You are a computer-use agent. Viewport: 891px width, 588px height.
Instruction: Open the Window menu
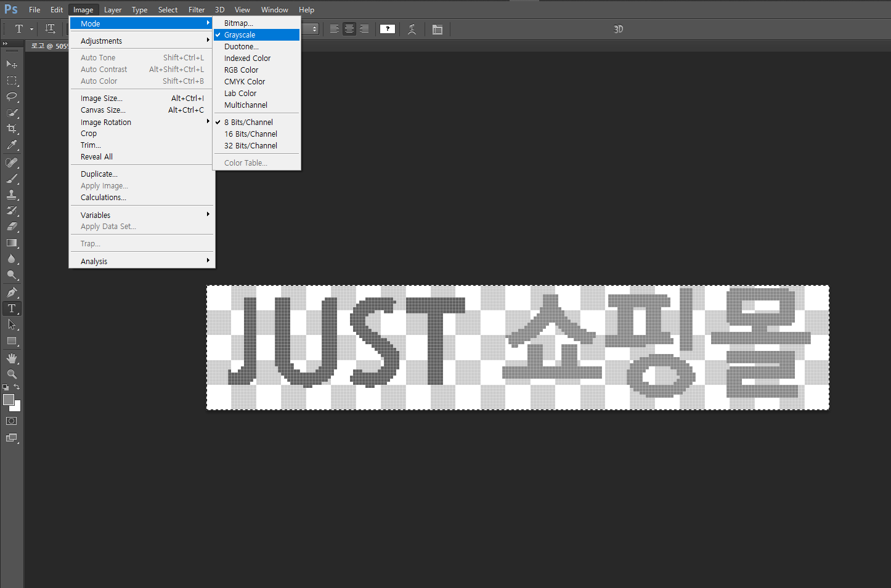pos(275,10)
